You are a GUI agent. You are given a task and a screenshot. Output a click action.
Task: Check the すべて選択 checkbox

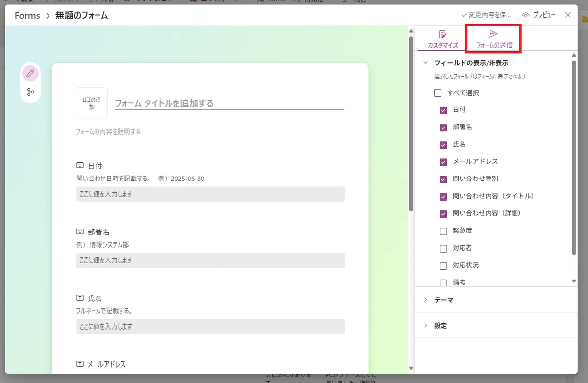tap(438, 93)
